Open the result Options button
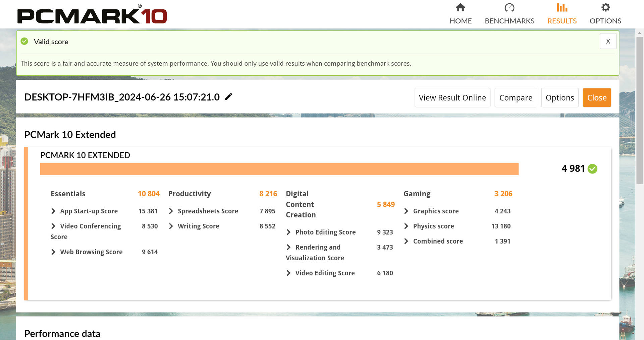 coord(559,97)
